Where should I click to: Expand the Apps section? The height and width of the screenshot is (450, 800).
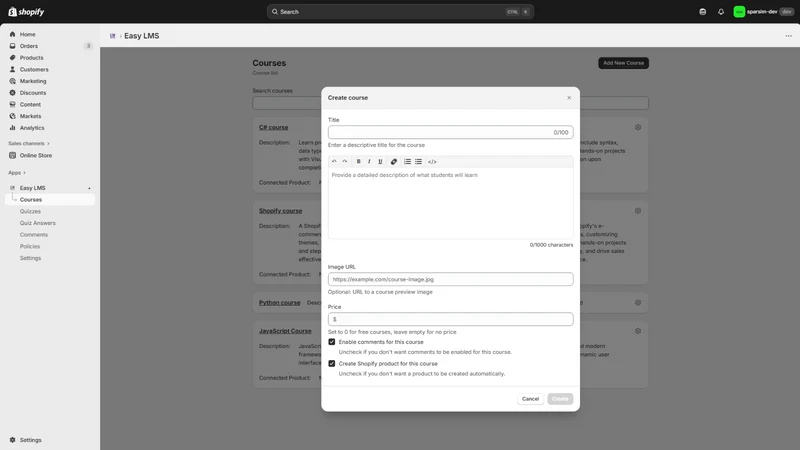(17, 172)
